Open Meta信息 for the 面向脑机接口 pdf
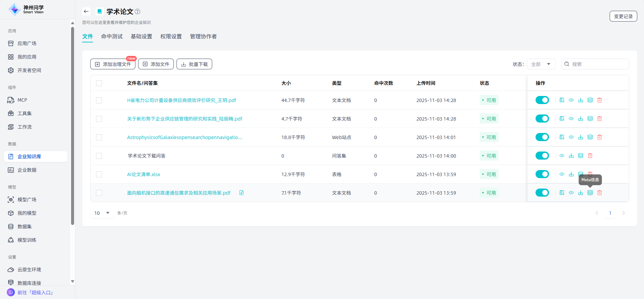This screenshot has width=644, height=299. [x=590, y=193]
